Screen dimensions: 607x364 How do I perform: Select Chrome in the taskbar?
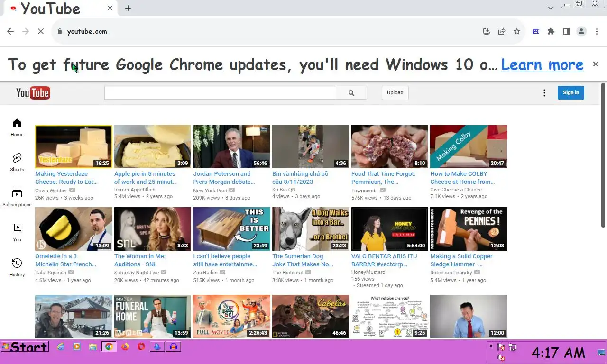[109, 346]
